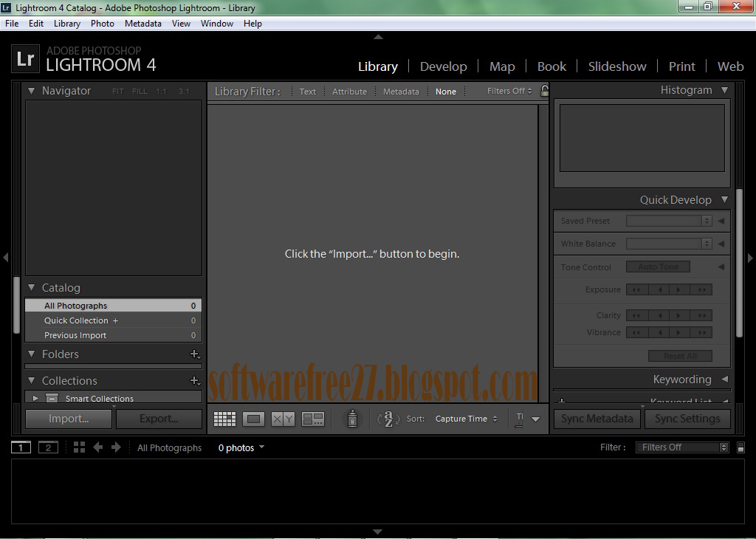Set Navigator zoom to 3:1
This screenshot has width=756, height=539.
[184, 91]
